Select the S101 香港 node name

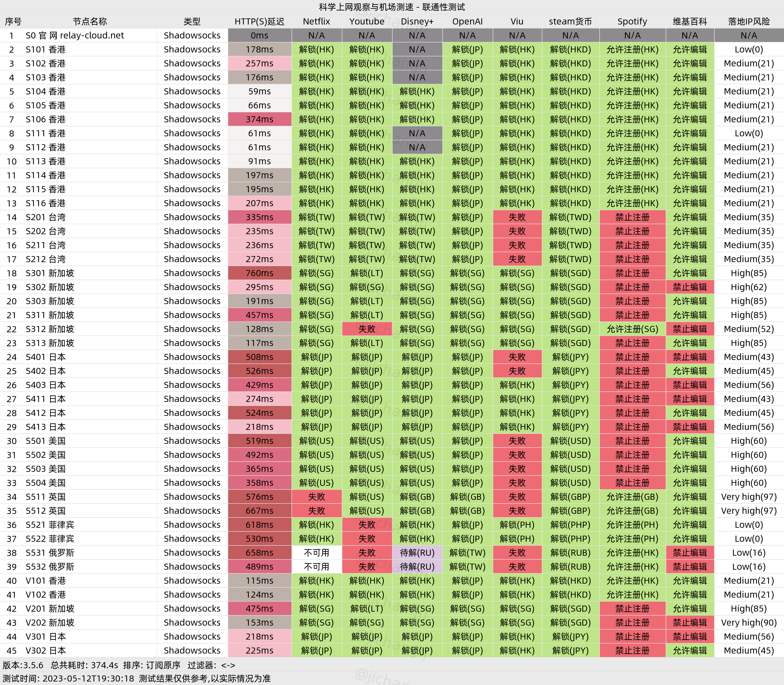[45, 49]
